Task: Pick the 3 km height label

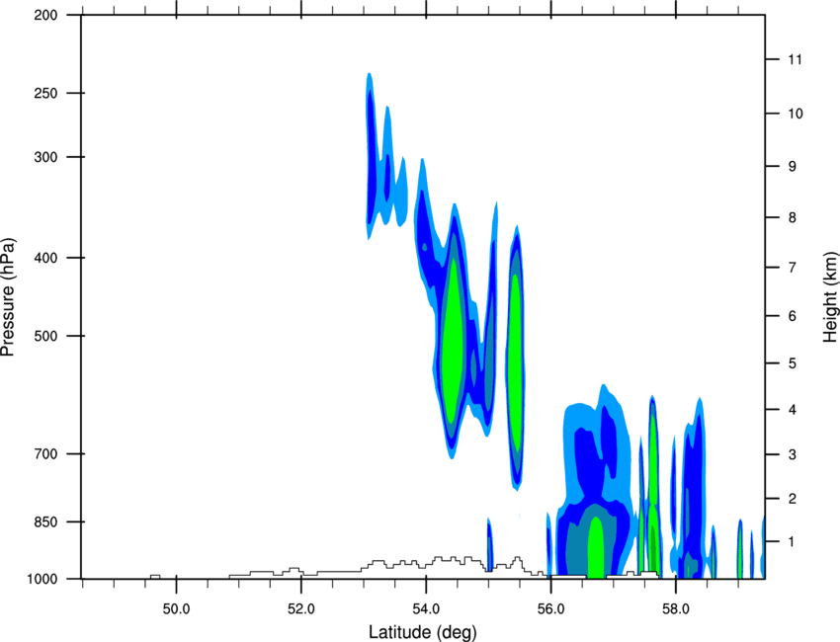Action: [793, 454]
